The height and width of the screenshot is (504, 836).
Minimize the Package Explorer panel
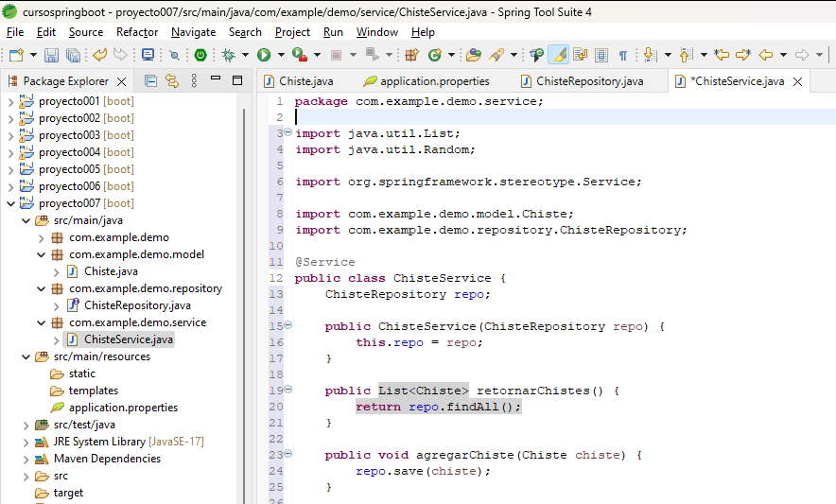pos(216,78)
